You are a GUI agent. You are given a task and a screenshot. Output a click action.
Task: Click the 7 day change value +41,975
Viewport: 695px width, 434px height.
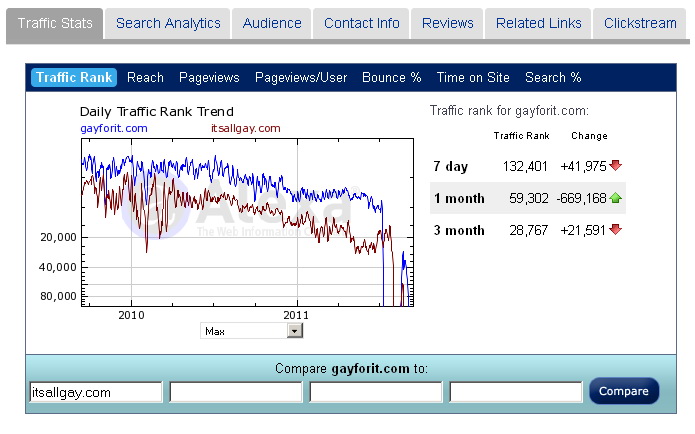coord(583,166)
